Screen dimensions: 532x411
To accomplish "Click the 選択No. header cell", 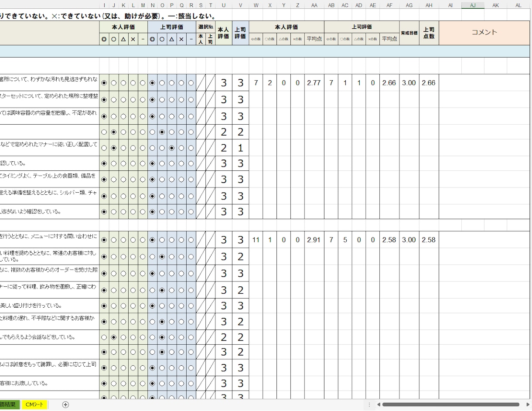I will pos(205,27).
